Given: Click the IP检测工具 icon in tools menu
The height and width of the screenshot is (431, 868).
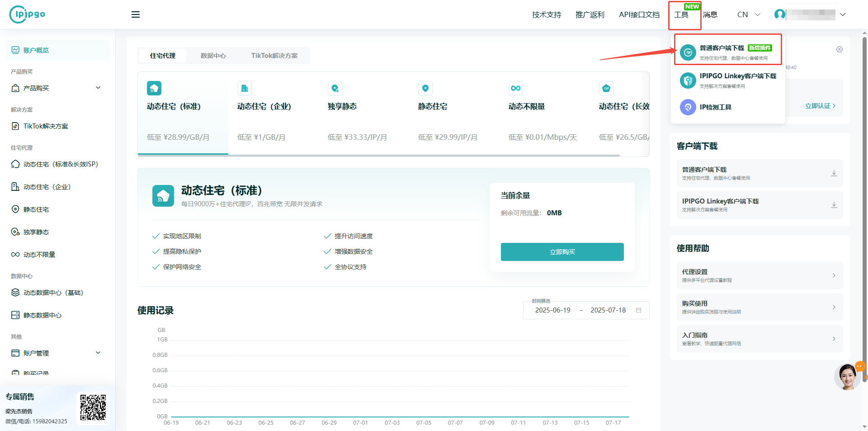Looking at the screenshot, I should [688, 107].
